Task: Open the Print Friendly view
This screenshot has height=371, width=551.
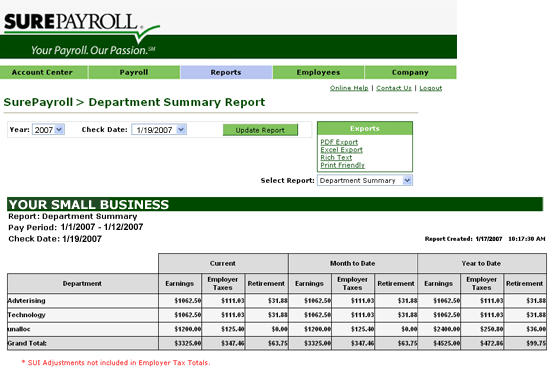Action: 343,165
